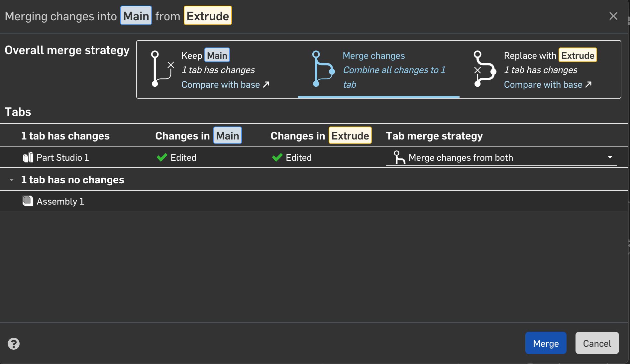This screenshot has height=364, width=630.
Task: Open the help question mark icon
Action: pos(14,344)
